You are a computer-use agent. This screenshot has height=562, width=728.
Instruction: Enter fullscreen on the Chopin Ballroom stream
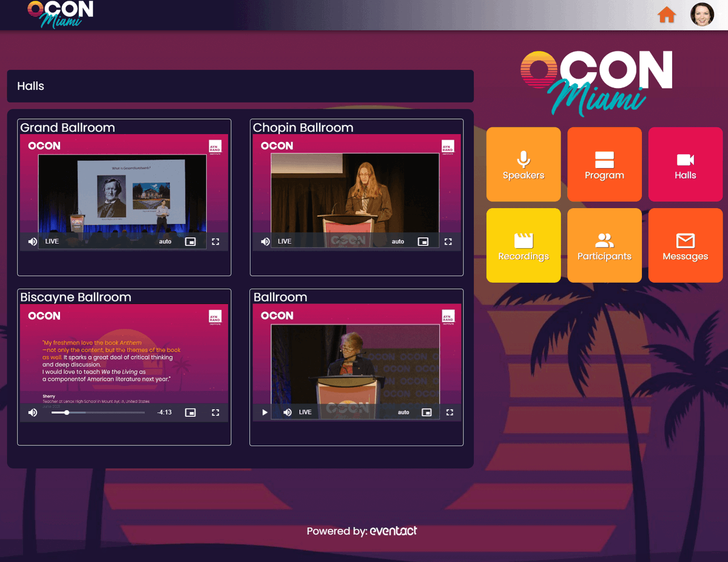click(x=448, y=241)
